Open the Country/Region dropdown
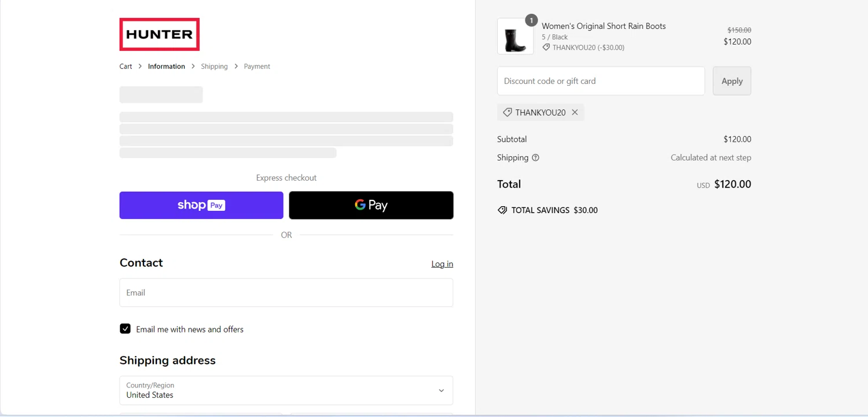This screenshot has height=417, width=868. 286,390
